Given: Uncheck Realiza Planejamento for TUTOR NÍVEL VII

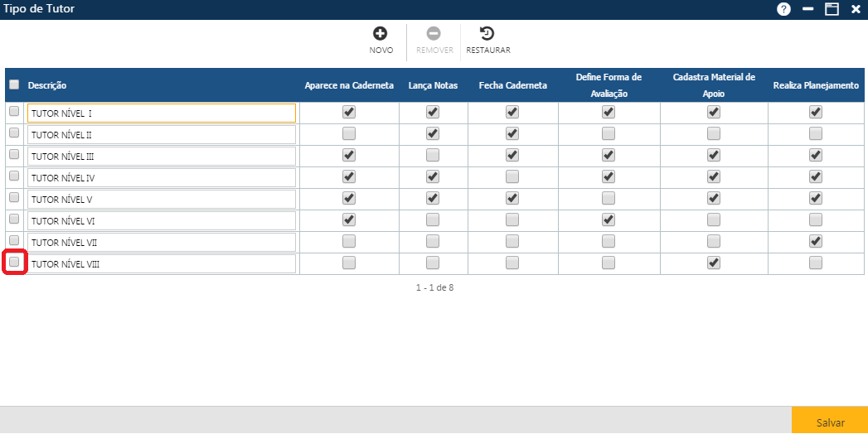Looking at the screenshot, I should [816, 241].
